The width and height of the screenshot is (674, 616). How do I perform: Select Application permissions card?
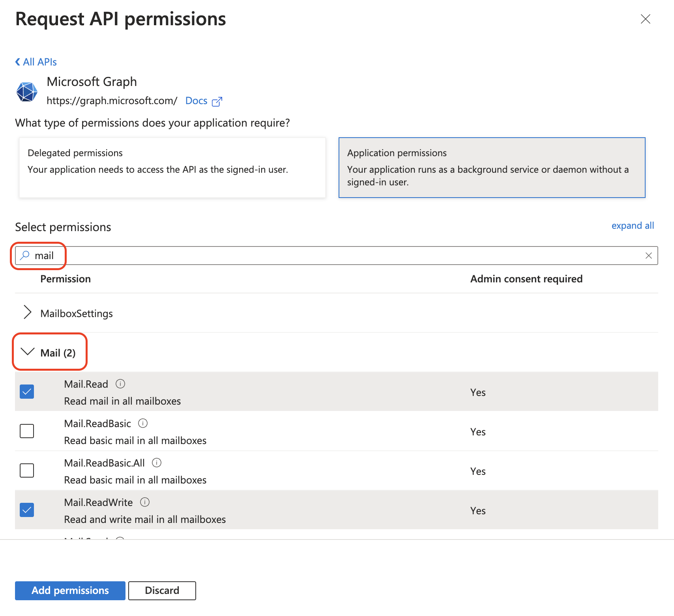492,168
